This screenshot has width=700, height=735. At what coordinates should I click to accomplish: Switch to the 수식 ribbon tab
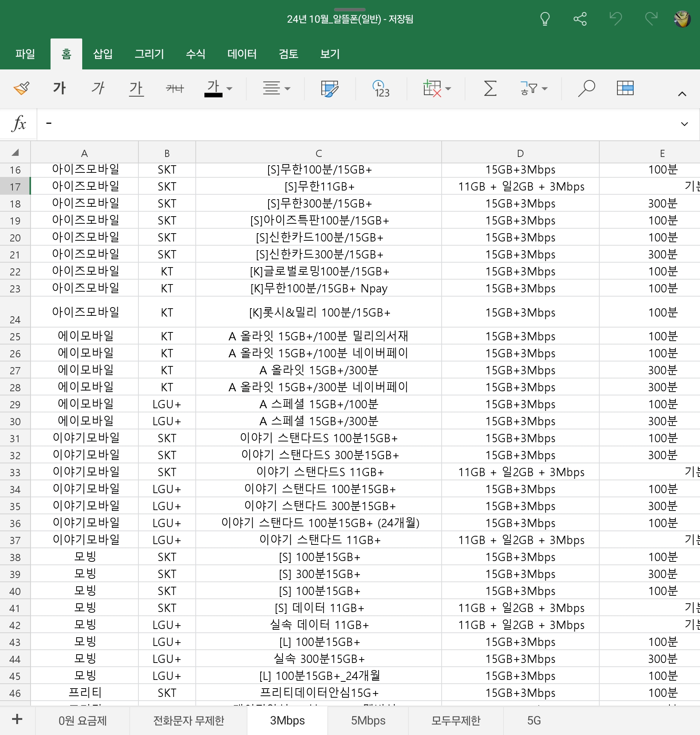point(196,54)
